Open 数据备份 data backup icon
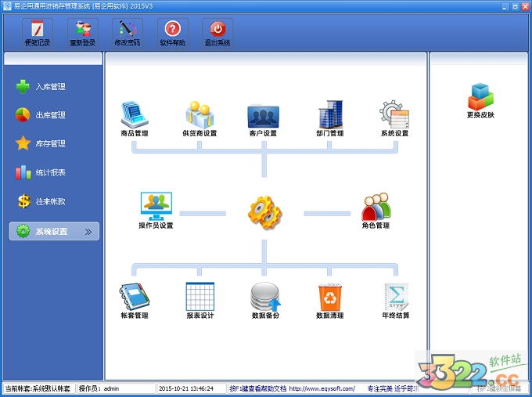This screenshot has height=397, width=532. pyautogui.click(x=265, y=301)
